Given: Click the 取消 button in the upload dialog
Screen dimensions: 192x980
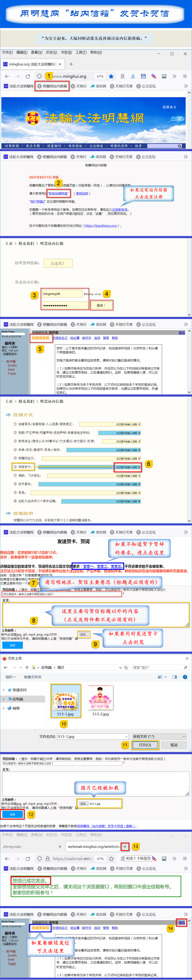Looking at the screenshot, I should click(174, 745).
